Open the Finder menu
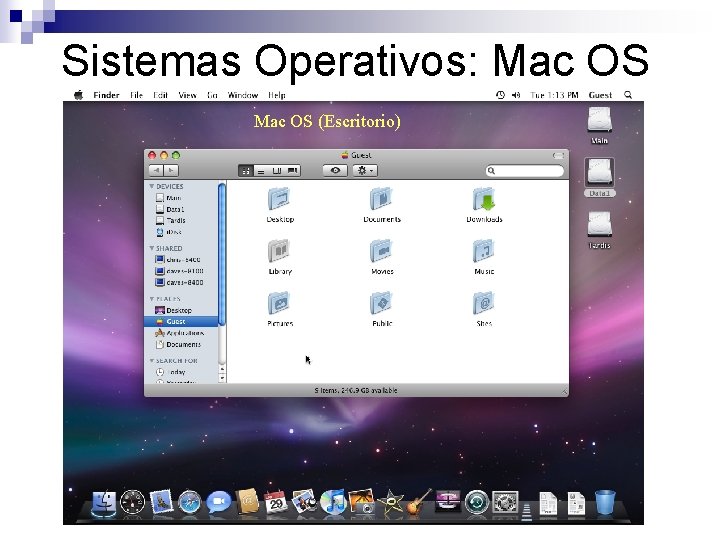 click(106, 95)
